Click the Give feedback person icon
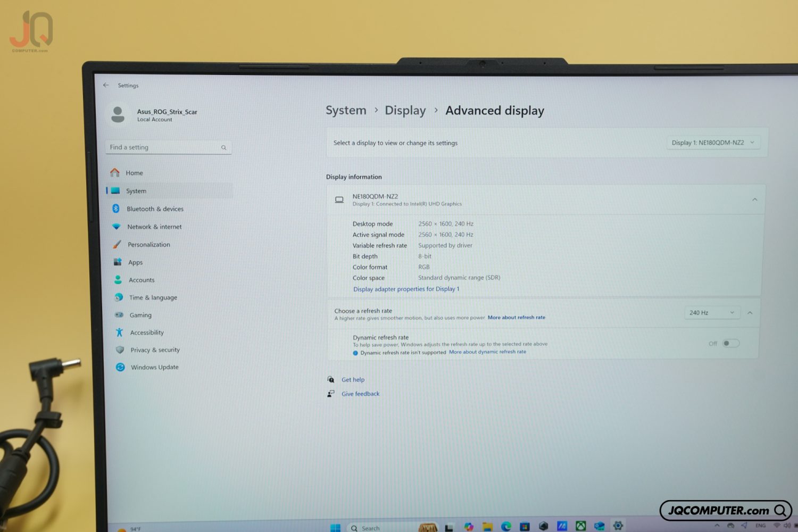The image size is (798, 532). [331, 394]
